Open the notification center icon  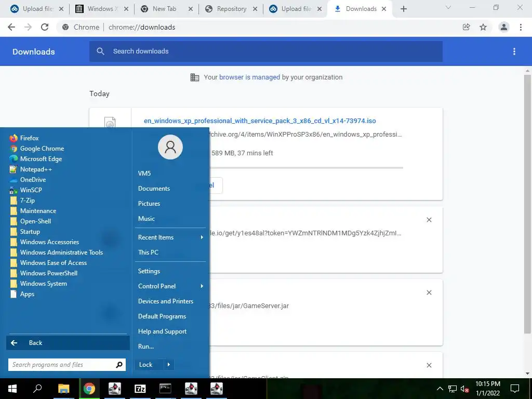coord(515,389)
